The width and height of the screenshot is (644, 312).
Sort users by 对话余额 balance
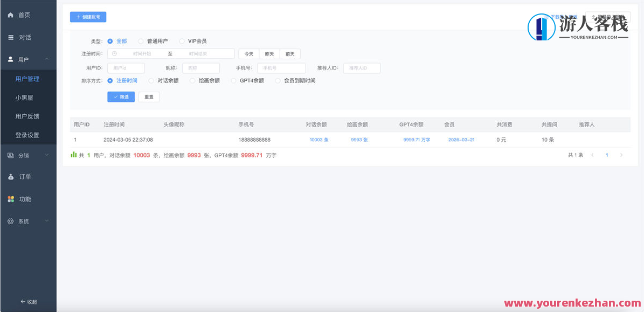click(151, 80)
